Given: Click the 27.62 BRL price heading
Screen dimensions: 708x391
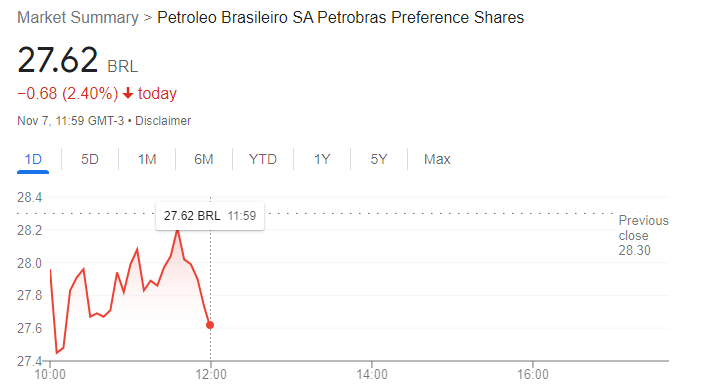Looking at the screenshot, I should pos(78,60).
